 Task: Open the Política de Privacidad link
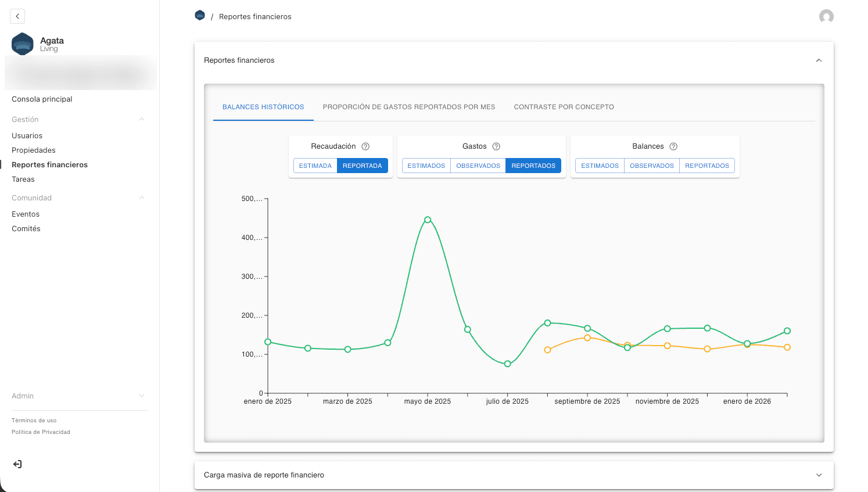point(40,432)
